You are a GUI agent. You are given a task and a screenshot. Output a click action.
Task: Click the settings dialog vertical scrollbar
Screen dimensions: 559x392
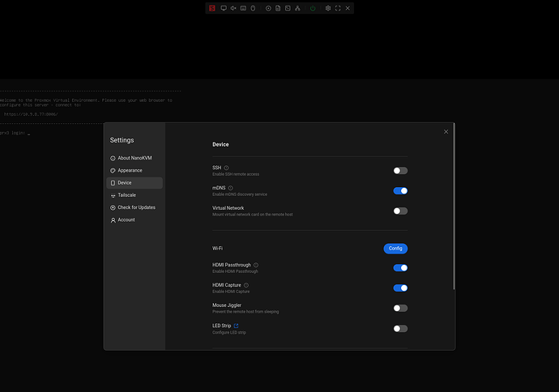454,207
